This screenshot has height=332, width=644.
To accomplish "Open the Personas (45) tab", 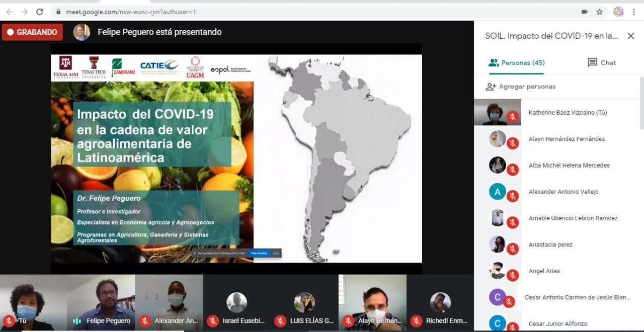I will tap(517, 63).
